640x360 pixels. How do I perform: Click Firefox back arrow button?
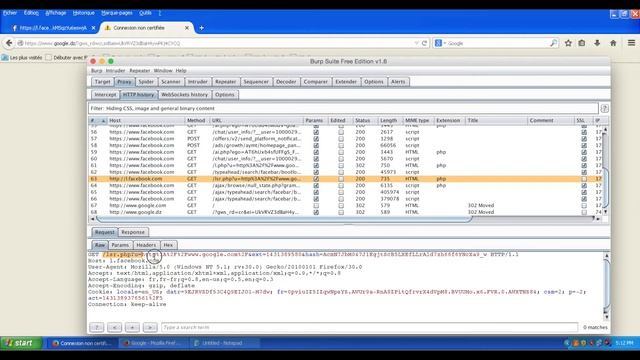(x=9, y=43)
